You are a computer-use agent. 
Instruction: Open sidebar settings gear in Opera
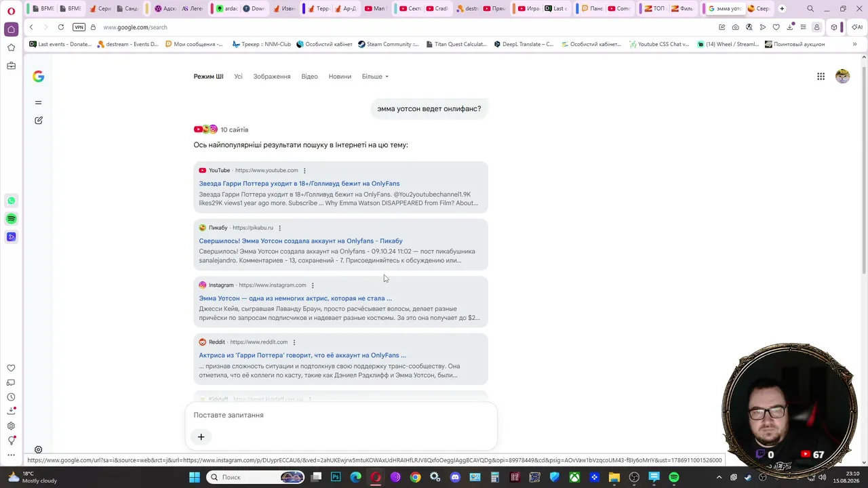[x=11, y=426]
